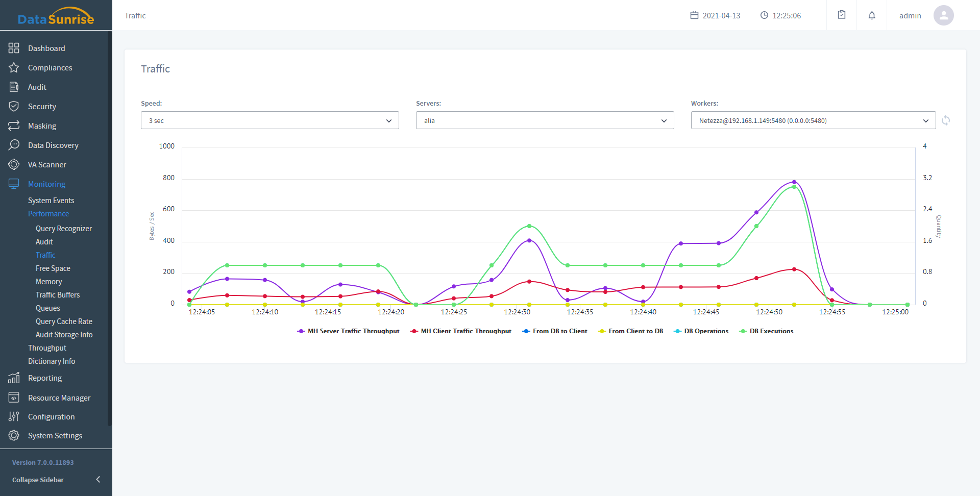Open the Data Discovery menu item

pos(54,145)
